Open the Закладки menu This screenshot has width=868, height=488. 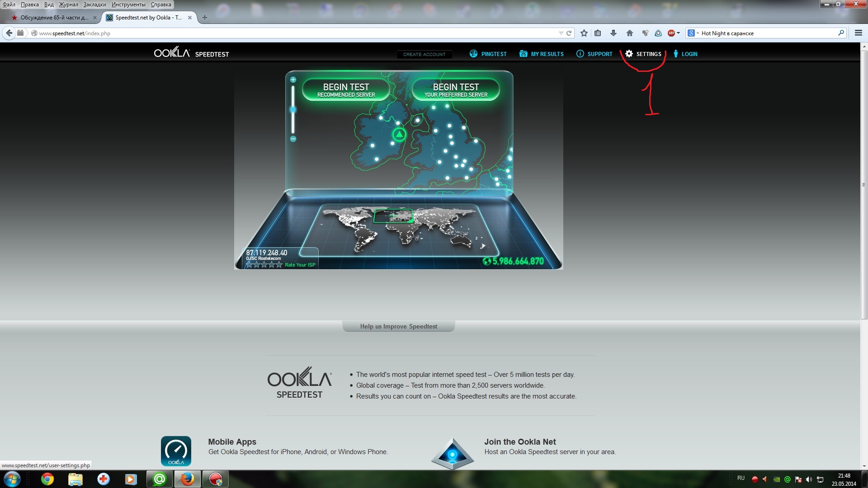(x=94, y=5)
